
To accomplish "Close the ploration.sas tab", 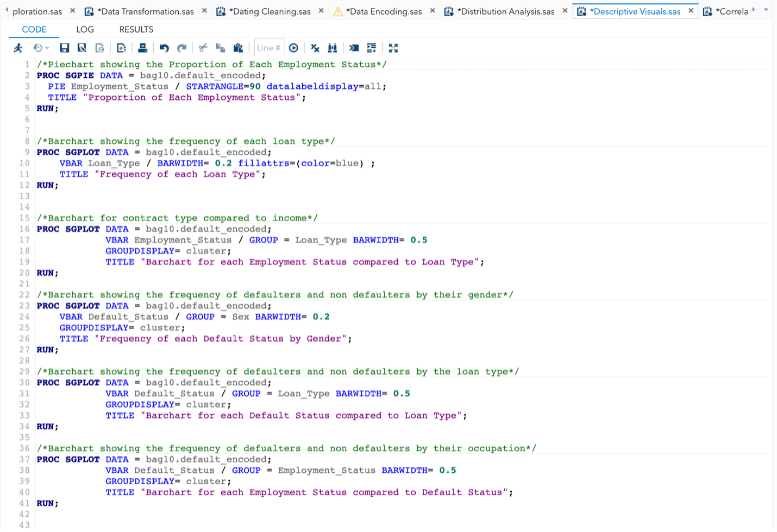I will [72, 10].
